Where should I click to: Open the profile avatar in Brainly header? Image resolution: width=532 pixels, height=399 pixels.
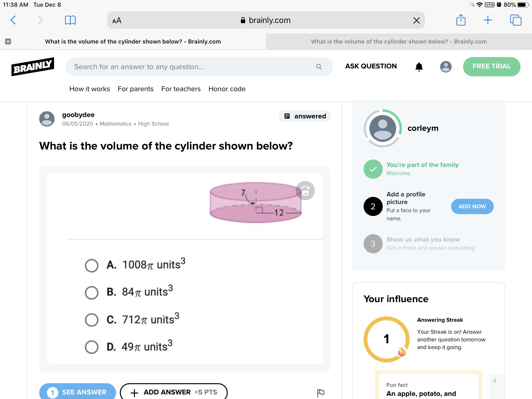(x=445, y=67)
